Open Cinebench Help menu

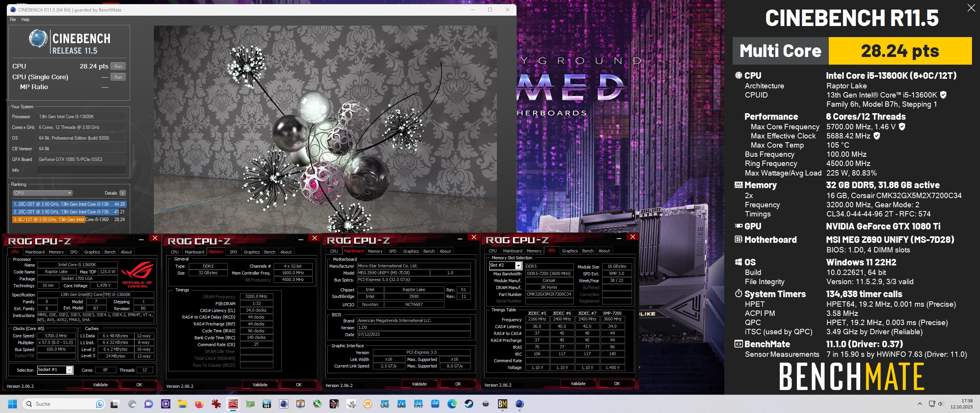coord(26,20)
